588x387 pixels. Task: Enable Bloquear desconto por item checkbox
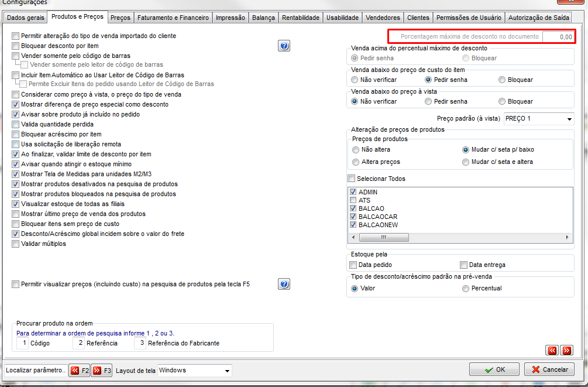[15, 46]
